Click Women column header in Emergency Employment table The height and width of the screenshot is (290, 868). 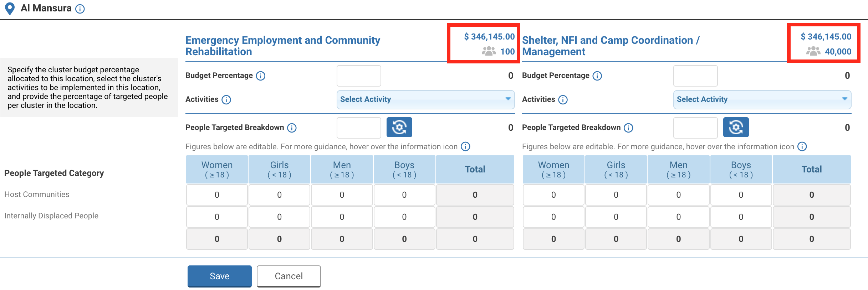(217, 170)
